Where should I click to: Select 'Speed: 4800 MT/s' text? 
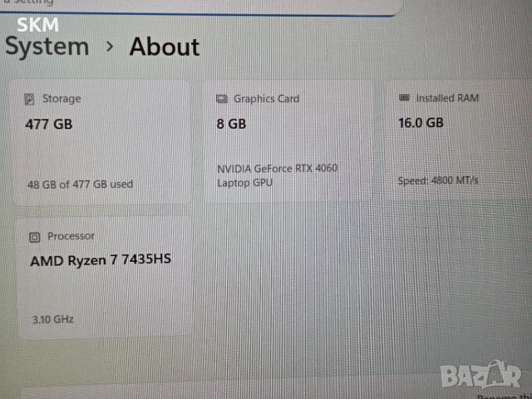click(438, 180)
